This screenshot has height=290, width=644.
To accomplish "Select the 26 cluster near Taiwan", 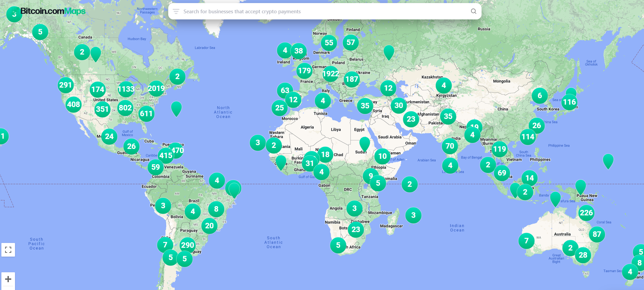I will [x=537, y=126].
